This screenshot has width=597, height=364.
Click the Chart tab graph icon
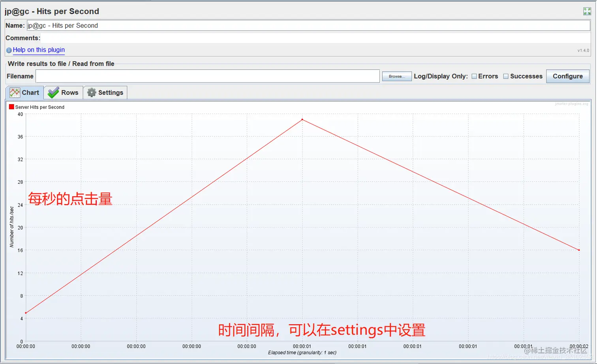tap(15, 93)
